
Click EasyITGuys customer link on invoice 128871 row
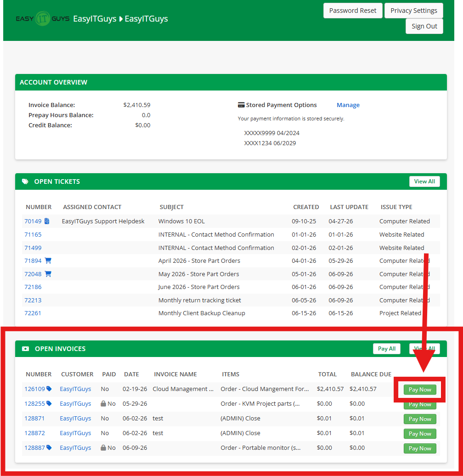pyautogui.click(x=75, y=418)
